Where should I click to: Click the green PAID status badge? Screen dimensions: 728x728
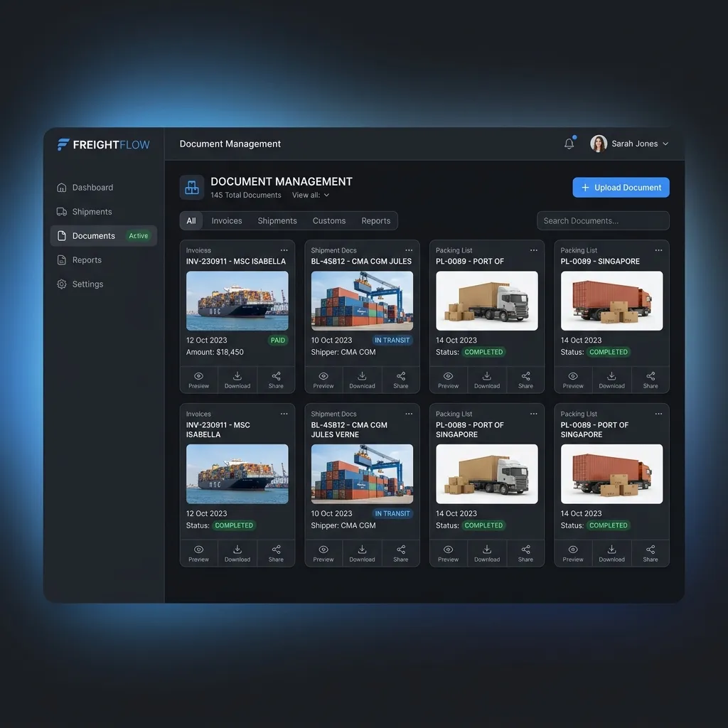coord(277,341)
